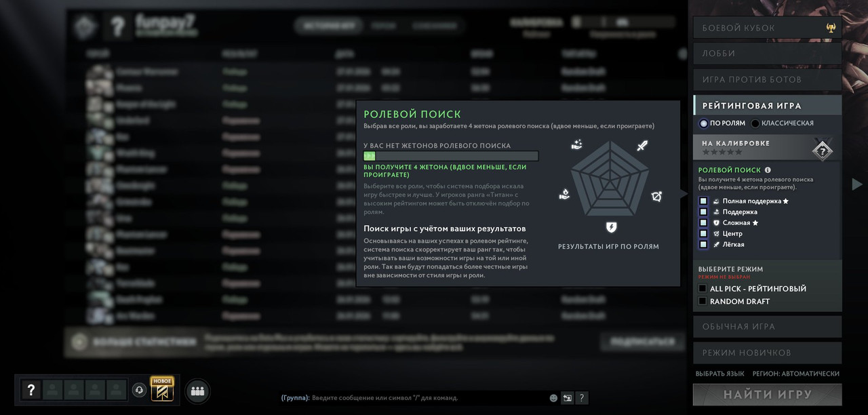Click the open hand icon left of pentagon
This screenshot has height=415, width=868.
click(x=564, y=195)
